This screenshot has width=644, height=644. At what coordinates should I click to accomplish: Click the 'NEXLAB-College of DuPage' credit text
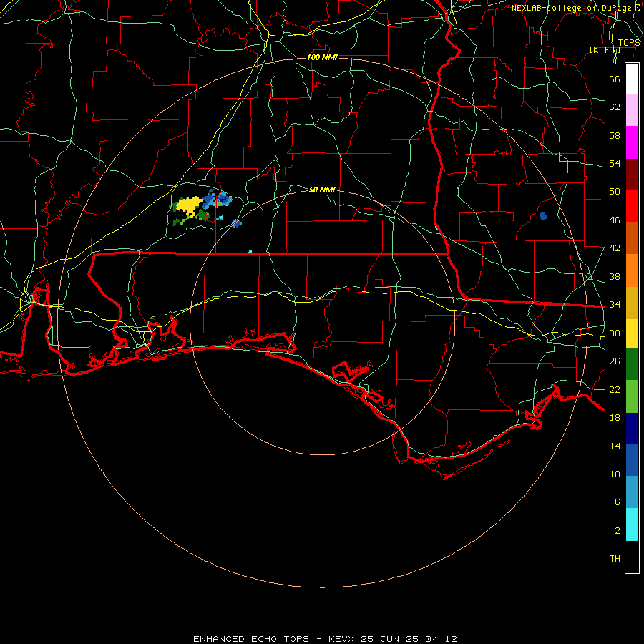click(571, 8)
